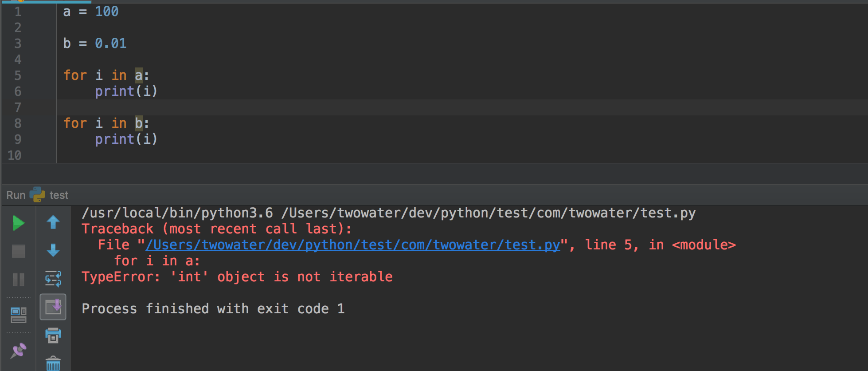Click the highlighted variable b on line 8
868x371 pixels.
coord(139,123)
